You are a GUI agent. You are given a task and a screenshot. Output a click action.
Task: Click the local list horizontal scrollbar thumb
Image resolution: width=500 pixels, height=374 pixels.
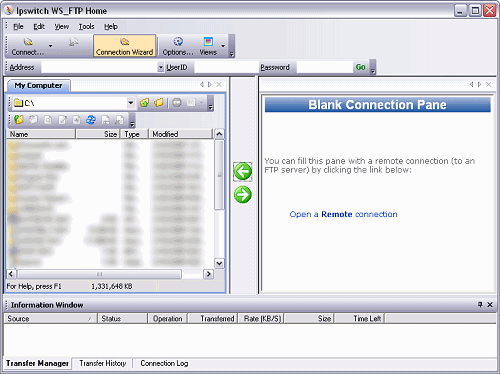click(x=99, y=274)
